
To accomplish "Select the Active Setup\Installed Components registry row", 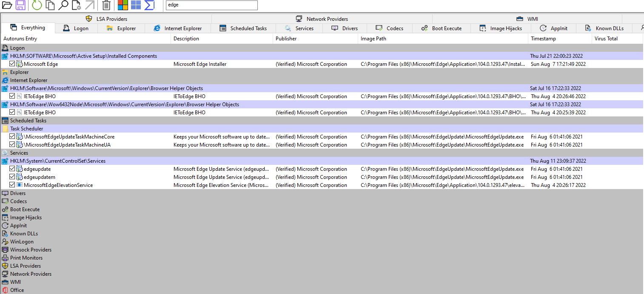I will (x=322, y=56).
